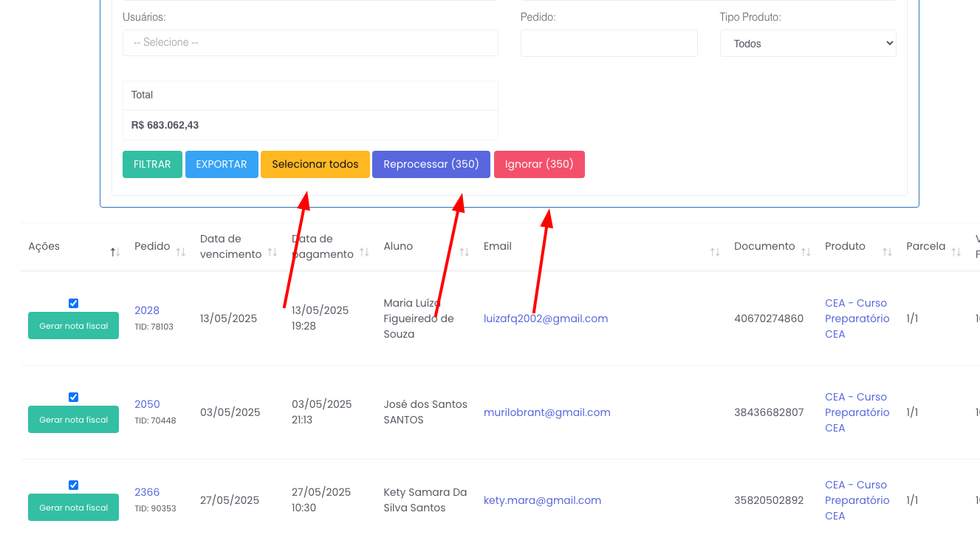Click the Pedido filter input field
The height and width of the screenshot is (535, 980).
609,44
